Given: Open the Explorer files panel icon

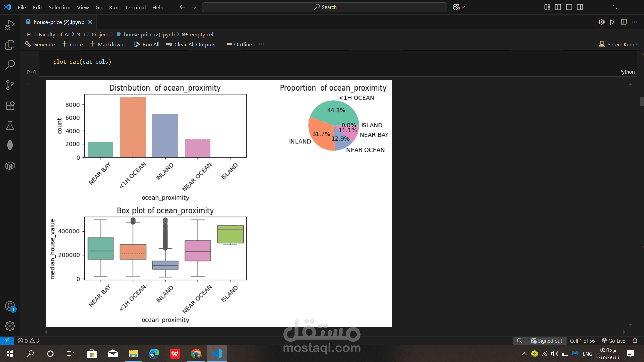Looking at the screenshot, I should pyautogui.click(x=10, y=45).
